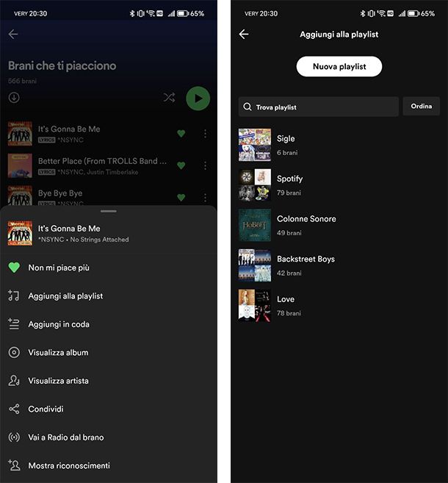Click the album disc icon
This screenshot has height=483, width=448.
[x=14, y=352]
